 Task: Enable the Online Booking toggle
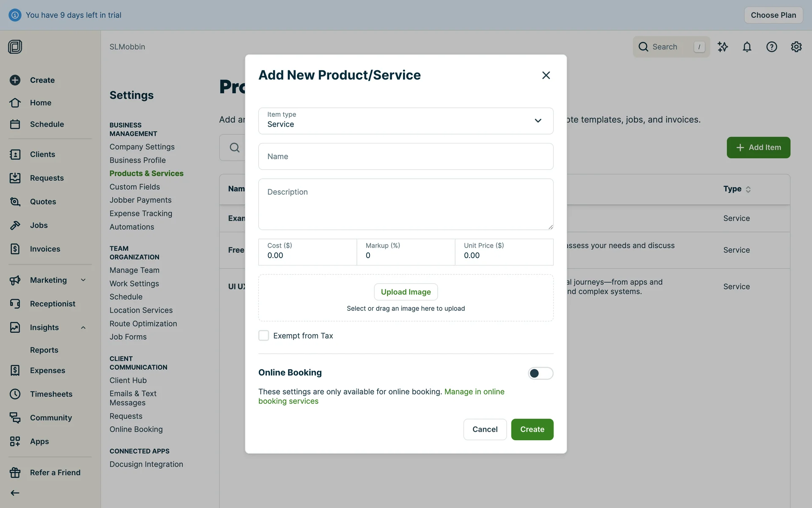click(x=540, y=373)
